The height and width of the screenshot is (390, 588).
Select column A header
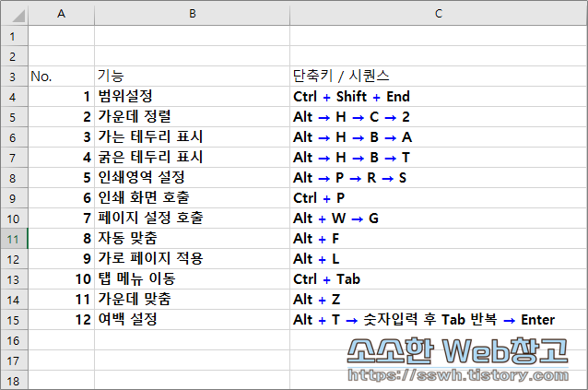coord(61,14)
